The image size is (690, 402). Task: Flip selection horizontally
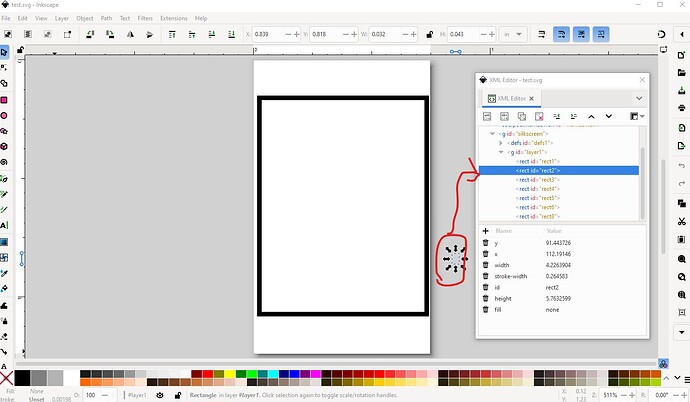pos(130,34)
